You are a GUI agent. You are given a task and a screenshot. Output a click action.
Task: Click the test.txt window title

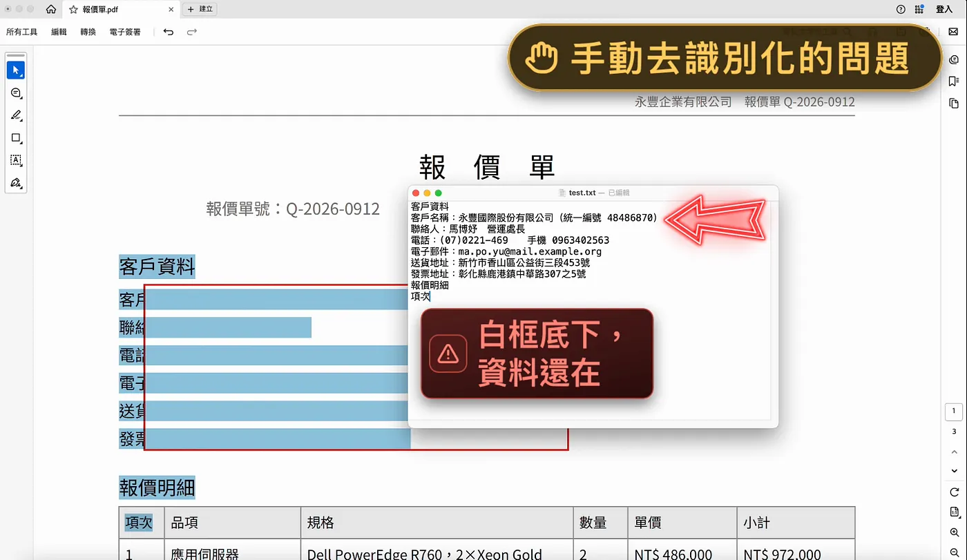582,193
